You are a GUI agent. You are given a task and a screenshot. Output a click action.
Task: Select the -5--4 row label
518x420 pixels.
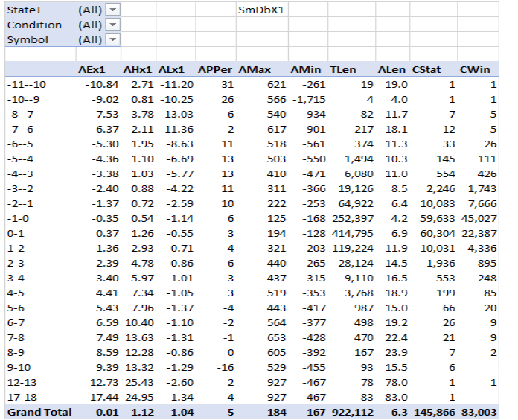point(20,159)
